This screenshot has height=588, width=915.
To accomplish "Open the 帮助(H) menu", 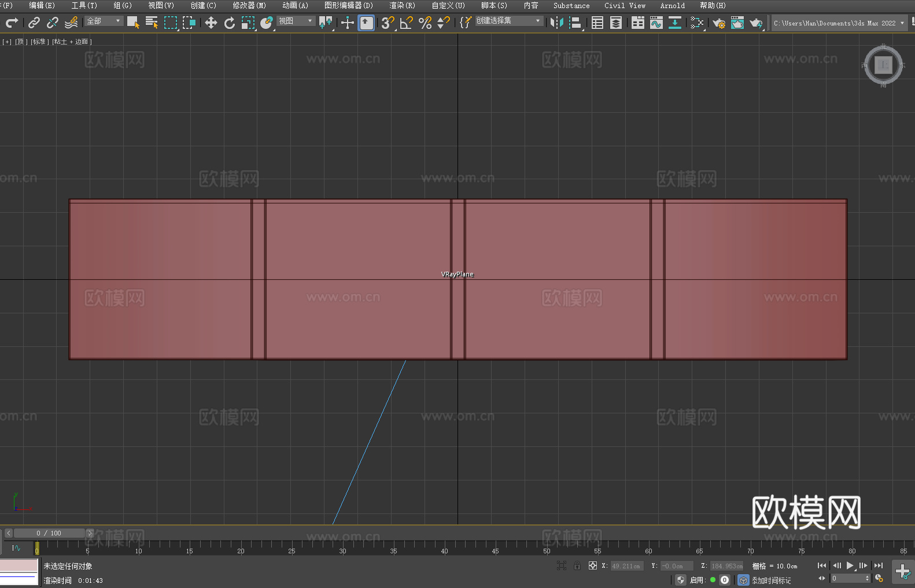I will point(713,5).
